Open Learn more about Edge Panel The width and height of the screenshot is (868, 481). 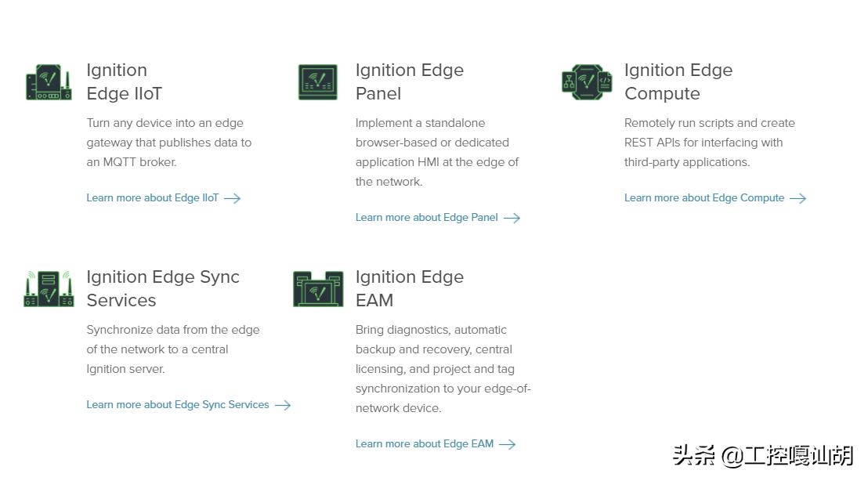pyautogui.click(x=426, y=218)
